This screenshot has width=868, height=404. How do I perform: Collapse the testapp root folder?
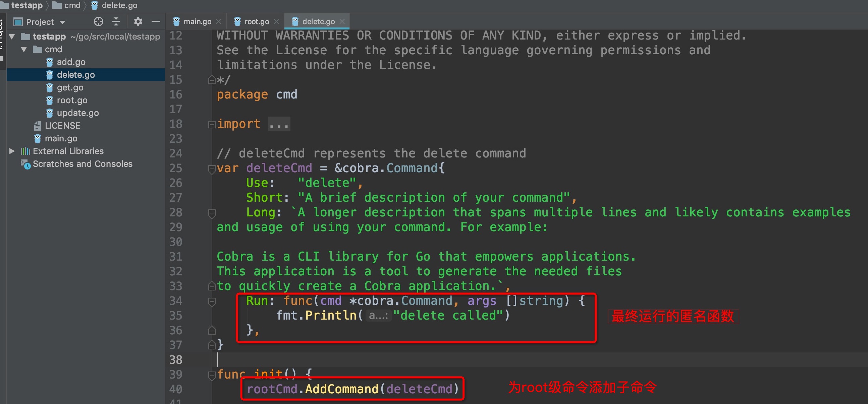point(12,37)
